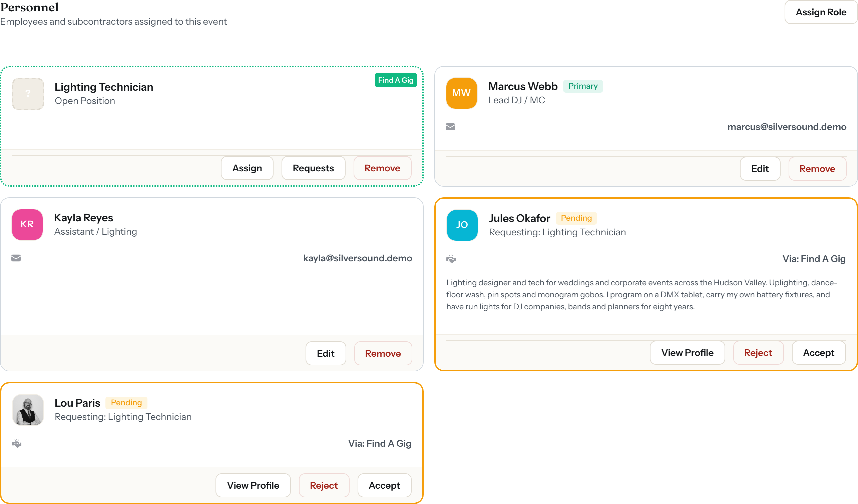
Task: Click the handshake icon on Lou Paris's card
Action: pos(17,443)
